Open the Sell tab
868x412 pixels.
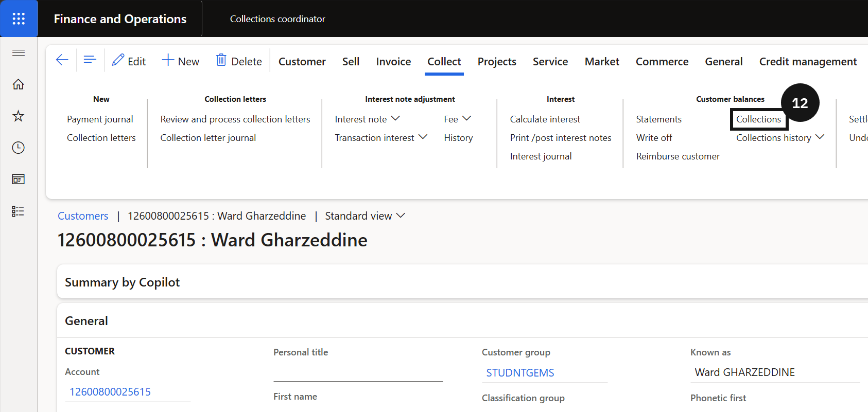click(351, 62)
